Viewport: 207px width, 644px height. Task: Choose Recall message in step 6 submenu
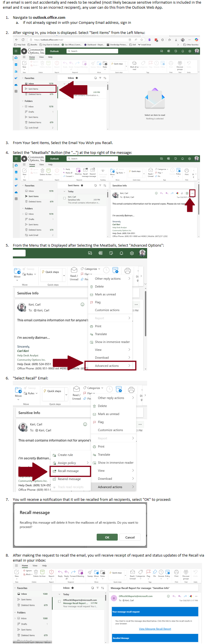coord(70,471)
